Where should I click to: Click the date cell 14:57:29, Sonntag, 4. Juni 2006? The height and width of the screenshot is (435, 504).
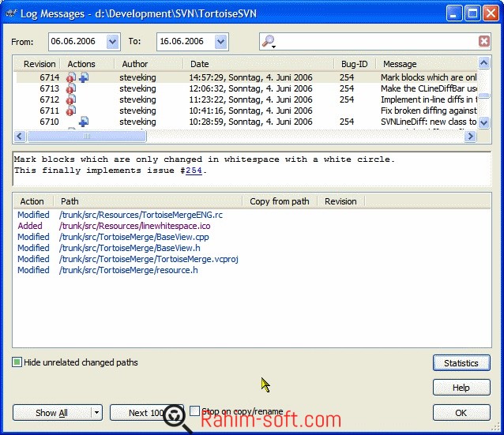[250, 77]
